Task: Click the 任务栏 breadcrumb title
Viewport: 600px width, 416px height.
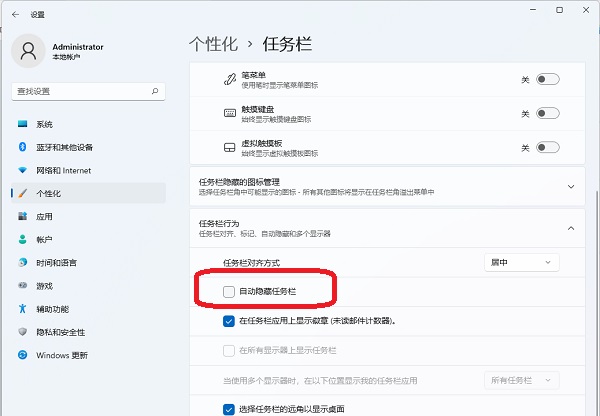Action: [287, 44]
